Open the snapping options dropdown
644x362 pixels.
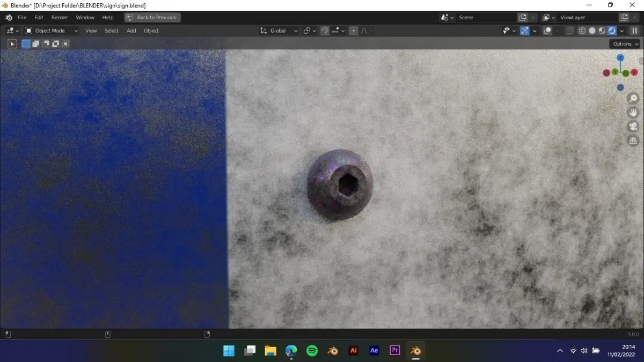338,31
